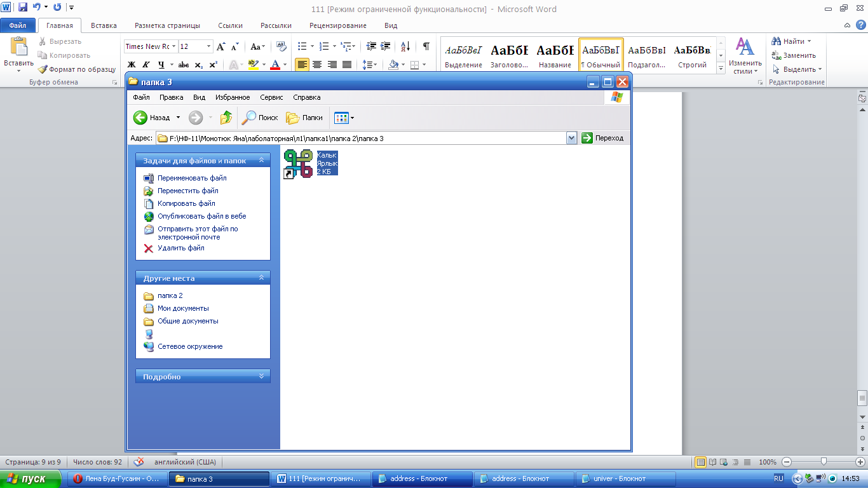Expand the Word styles gallery more arrow
The image size is (868, 488).
tap(721, 67)
